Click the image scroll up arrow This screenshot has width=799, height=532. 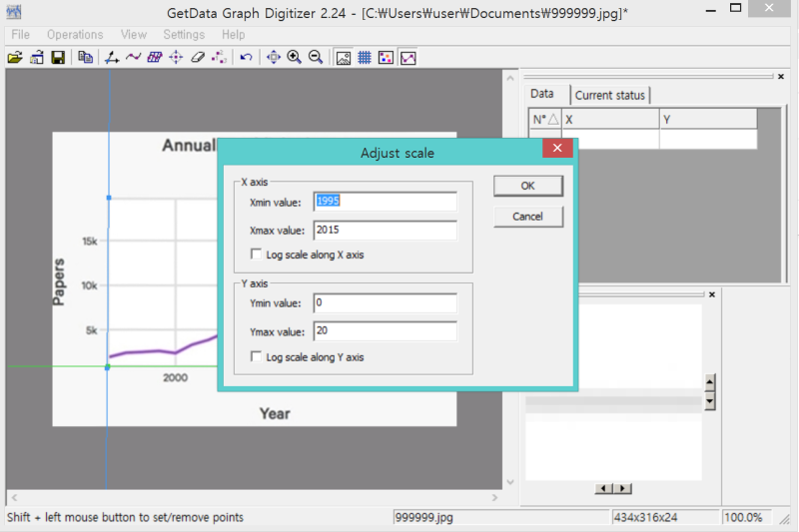point(510,78)
